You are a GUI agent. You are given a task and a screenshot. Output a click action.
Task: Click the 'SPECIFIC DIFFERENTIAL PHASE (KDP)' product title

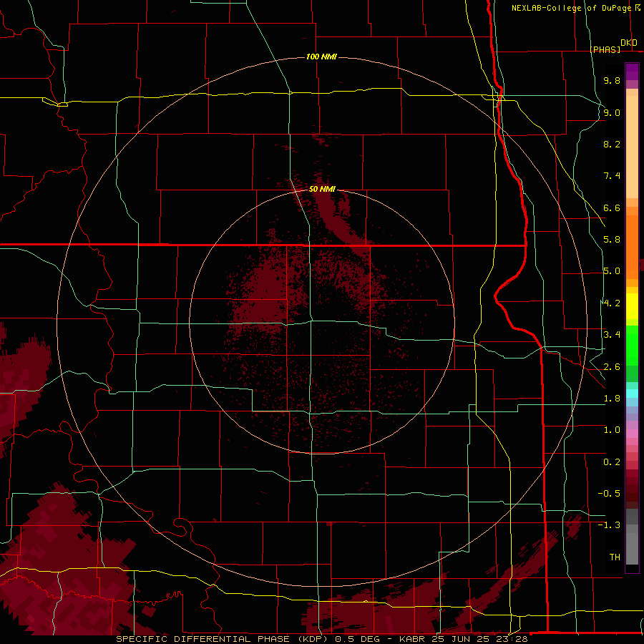pos(223,639)
